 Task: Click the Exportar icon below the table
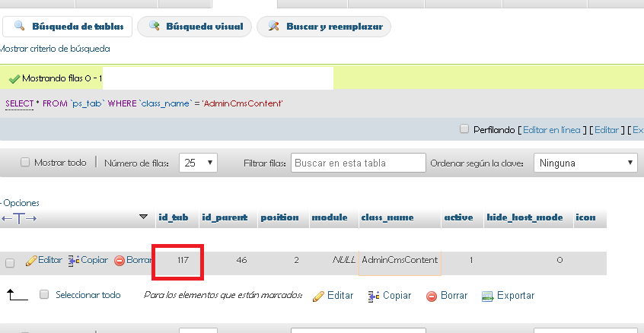tap(488, 296)
